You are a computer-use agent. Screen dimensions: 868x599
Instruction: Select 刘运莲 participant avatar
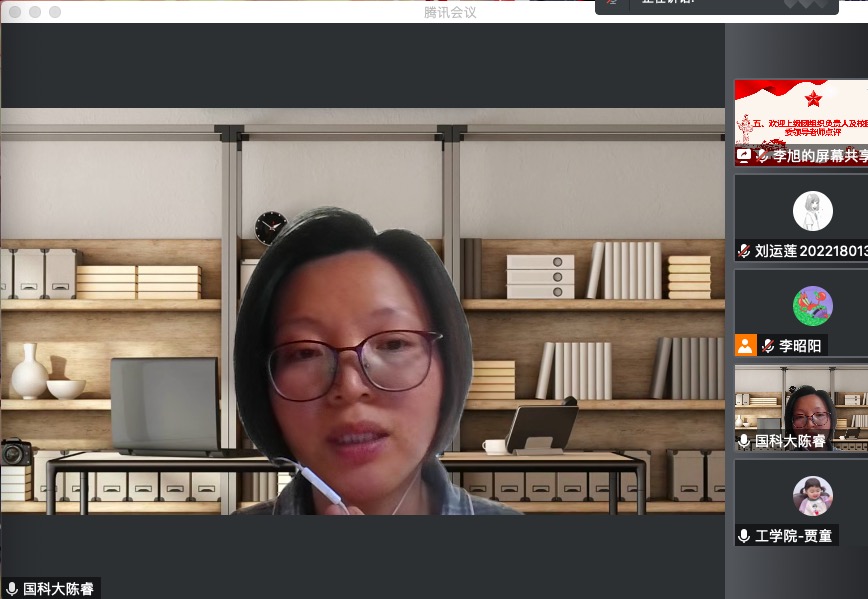[813, 211]
